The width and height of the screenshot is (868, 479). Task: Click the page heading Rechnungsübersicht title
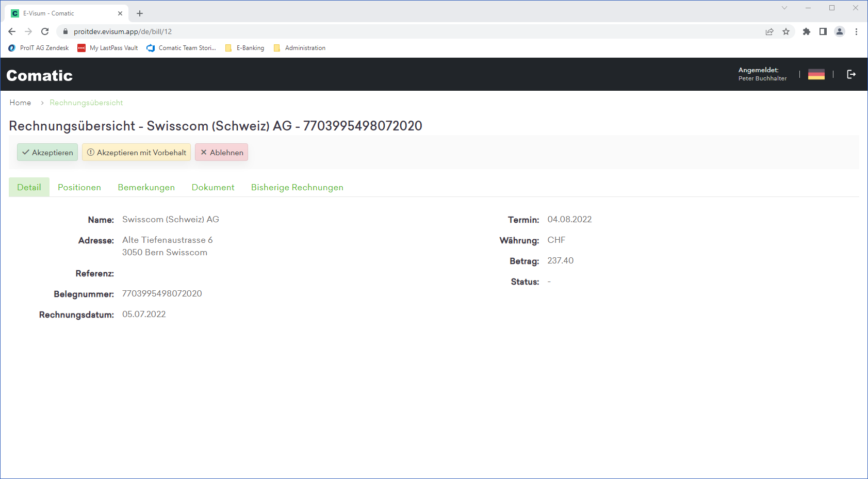[216, 126]
